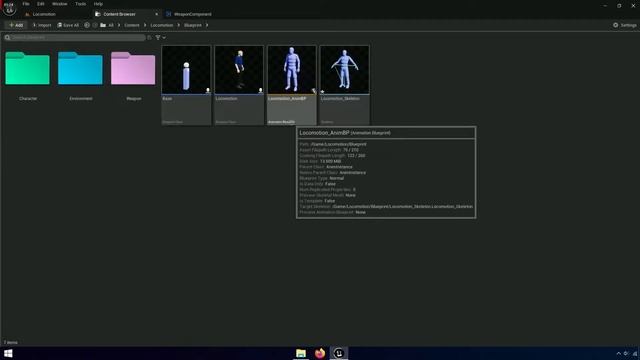The width and height of the screenshot is (640, 360).
Task: Close the Content Browser tab
Action: 156,14
